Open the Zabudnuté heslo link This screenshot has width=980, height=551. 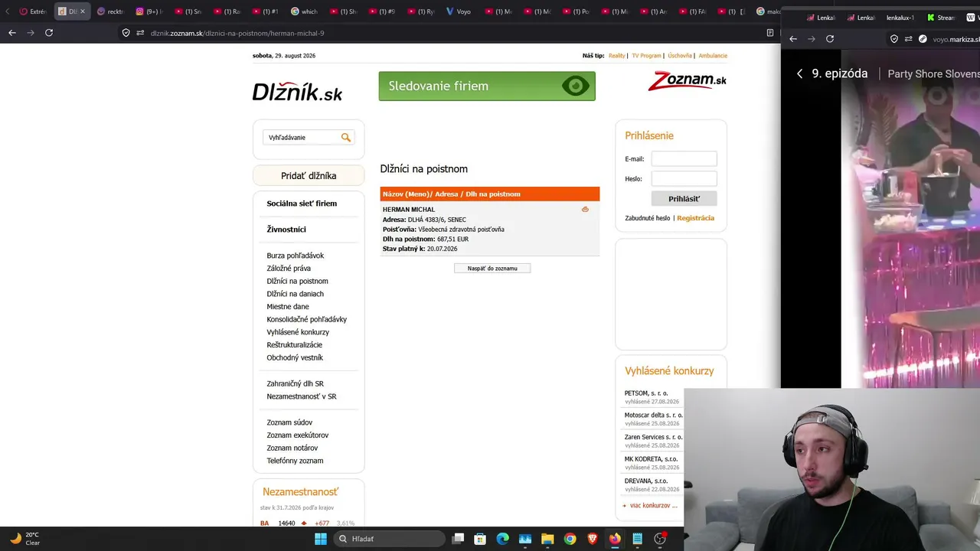[x=648, y=218]
